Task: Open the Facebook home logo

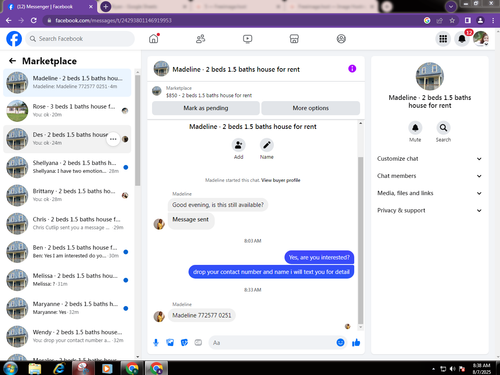Action: click(14, 39)
